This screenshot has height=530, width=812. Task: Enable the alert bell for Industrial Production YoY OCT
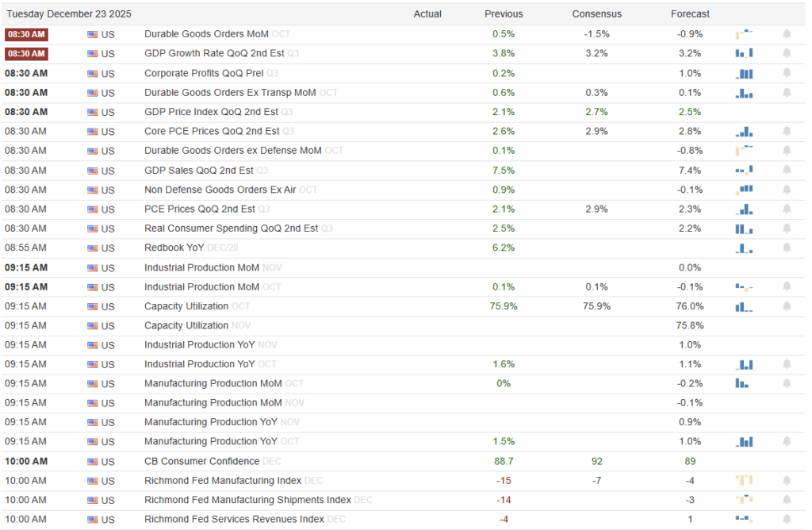[x=787, y=364]
